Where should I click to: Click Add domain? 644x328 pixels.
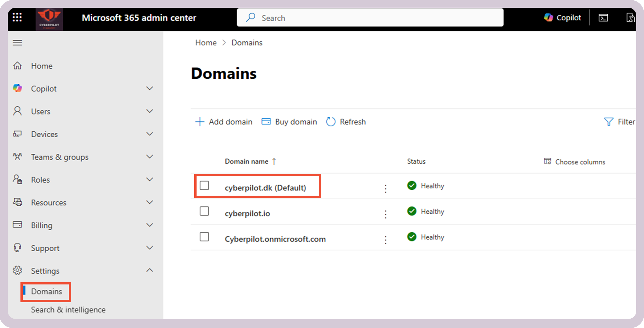click(x=223, y=122)
